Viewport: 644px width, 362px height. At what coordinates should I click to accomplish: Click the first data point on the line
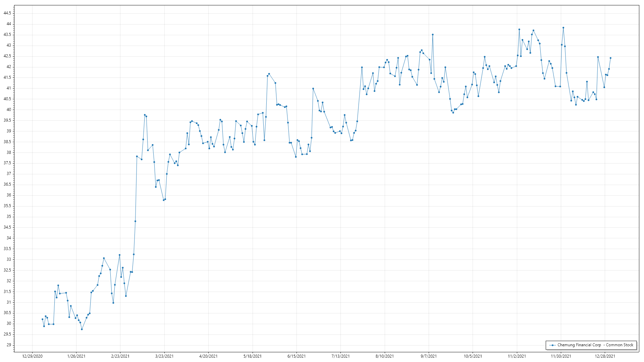pos(42,319)
